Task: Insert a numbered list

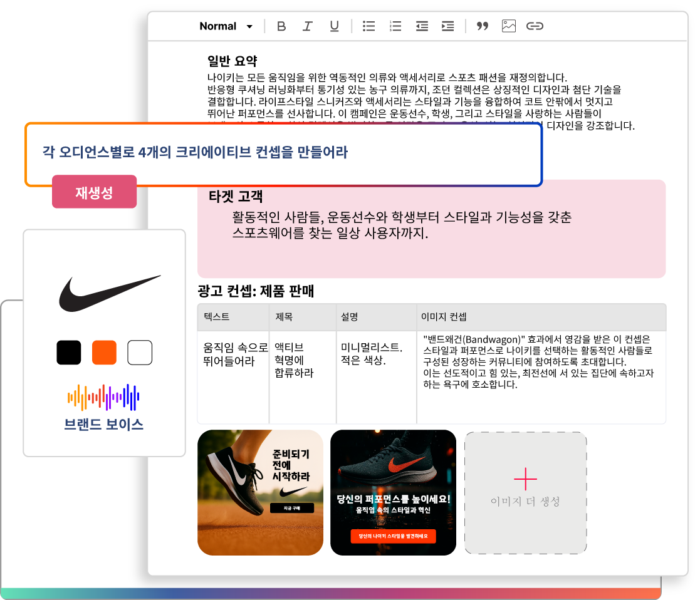Action: tap(395, 26)
